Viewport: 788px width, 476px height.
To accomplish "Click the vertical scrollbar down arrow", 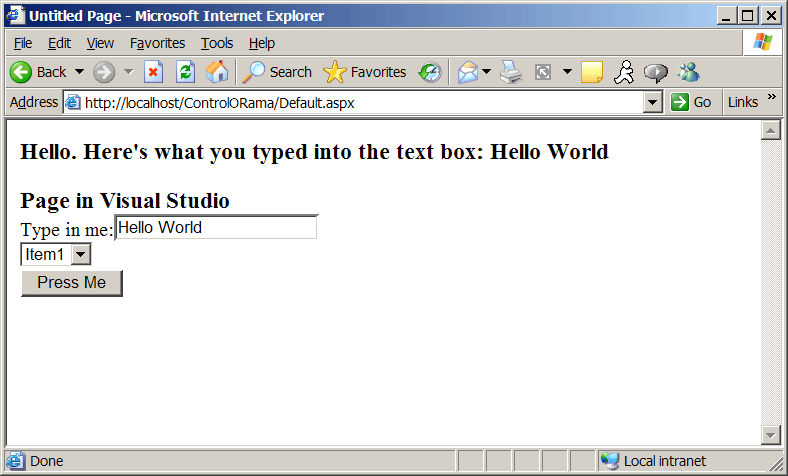I will [x=770, y=434].
